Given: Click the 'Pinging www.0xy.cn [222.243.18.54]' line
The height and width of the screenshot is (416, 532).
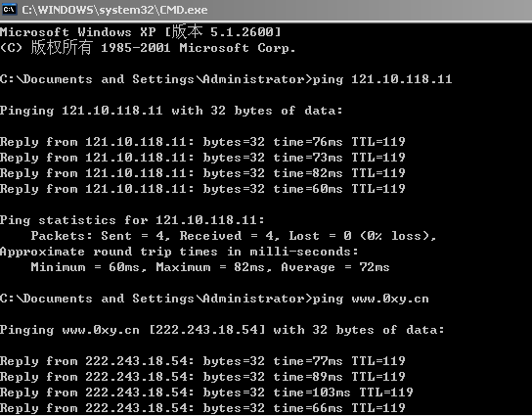Looking at the screenshot, I should click(x=222, y=330).
